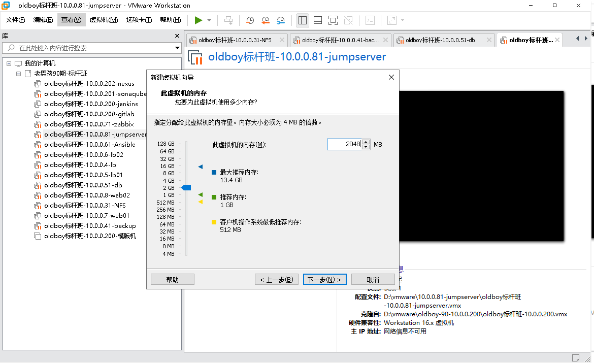Enter full screen mode icon
Image resolution: width=594 pixels, height=364 pixels.
(333, 20)
